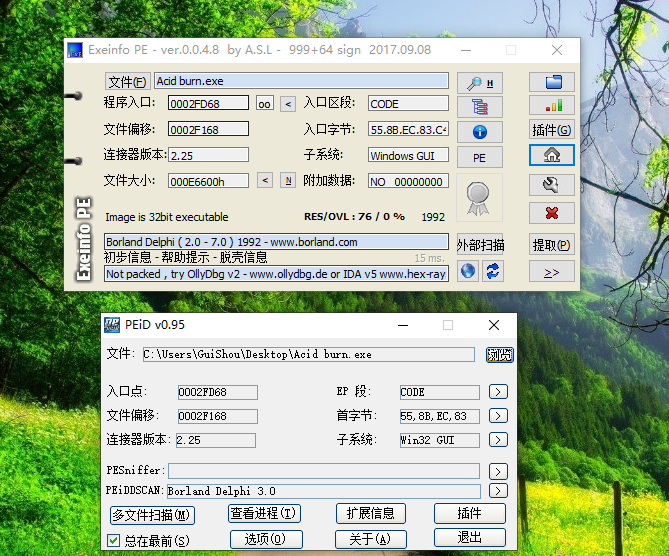Click the 扩展信息 extended info button
This screenshot has width=669, height=556.
pyautogui.click(x=371, y=513)
